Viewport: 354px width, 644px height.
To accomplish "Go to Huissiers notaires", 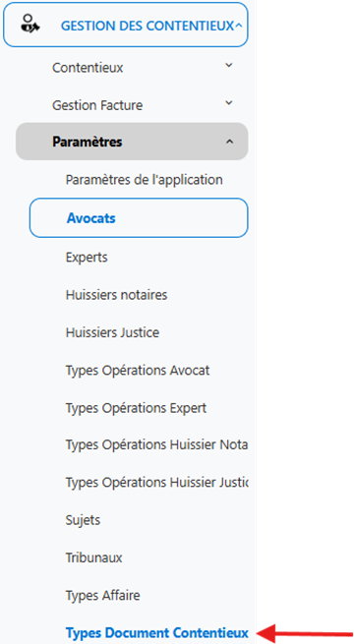I will coord(117,295).
